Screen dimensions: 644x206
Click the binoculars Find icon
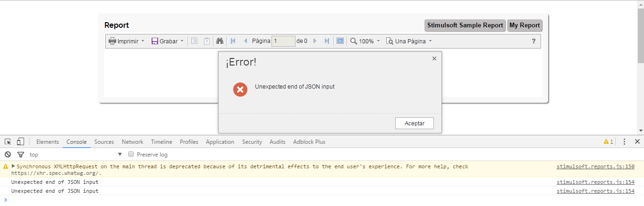(220, 41)
